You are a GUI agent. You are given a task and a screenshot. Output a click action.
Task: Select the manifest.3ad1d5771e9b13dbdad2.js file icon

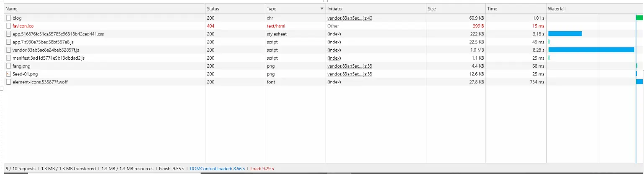click(8, 58)
